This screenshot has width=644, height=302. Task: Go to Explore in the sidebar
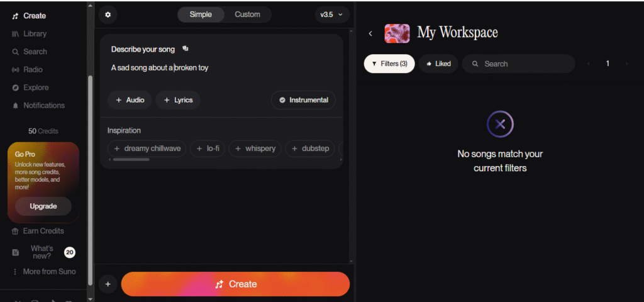pyautogui.click(x=36, y=87)
